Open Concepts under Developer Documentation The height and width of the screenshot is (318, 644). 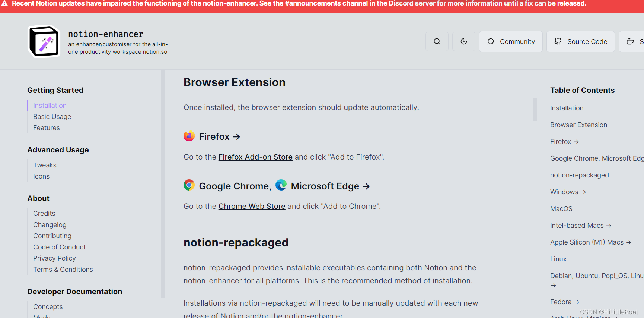click(48, 307)
